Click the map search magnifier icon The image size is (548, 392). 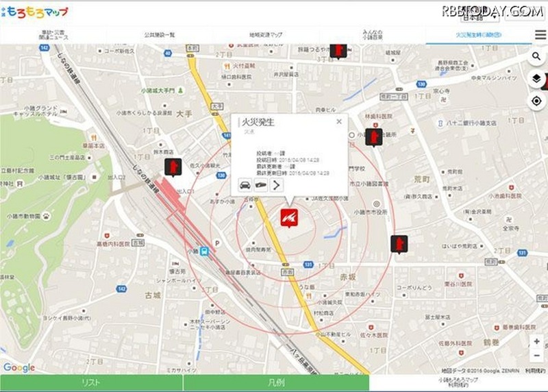(537, 56)
